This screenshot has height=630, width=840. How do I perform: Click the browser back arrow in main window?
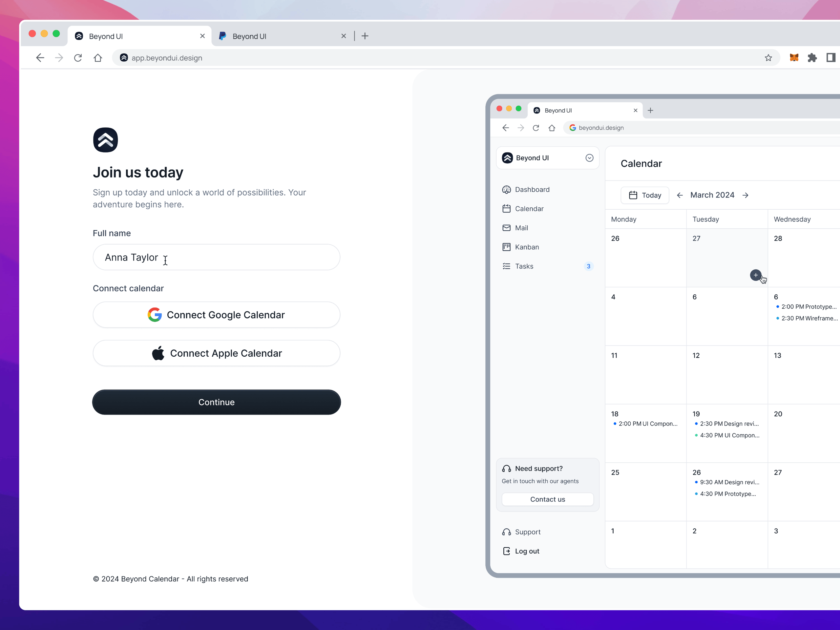(40, 58)
